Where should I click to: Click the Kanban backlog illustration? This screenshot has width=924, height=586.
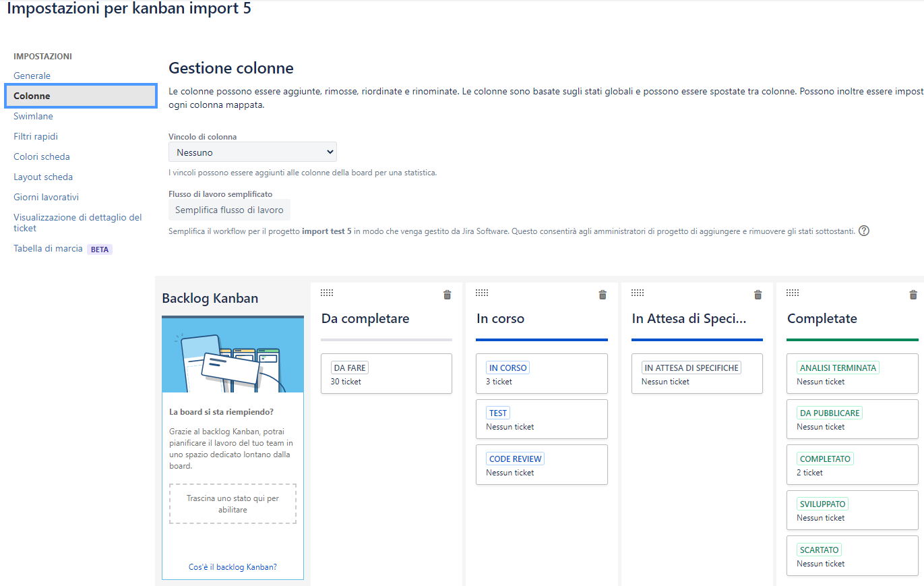[233, 355]
